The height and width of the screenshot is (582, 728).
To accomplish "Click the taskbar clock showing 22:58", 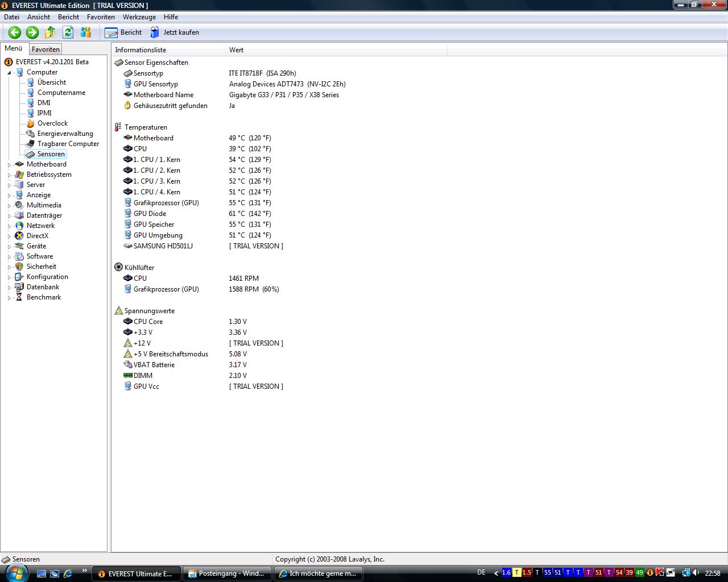I will pos(713,573).
